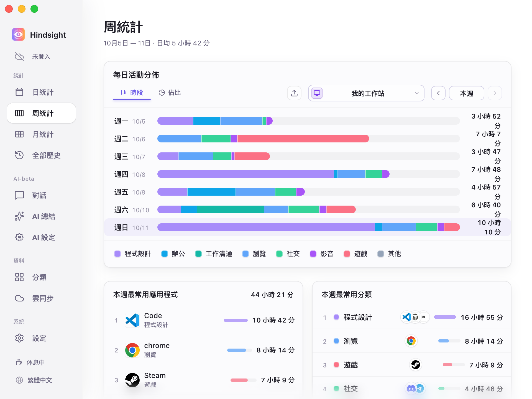This screenshot has width=532, height=399.
Task: Click Discord icon in 社交 category row
Action: [411, 388]
